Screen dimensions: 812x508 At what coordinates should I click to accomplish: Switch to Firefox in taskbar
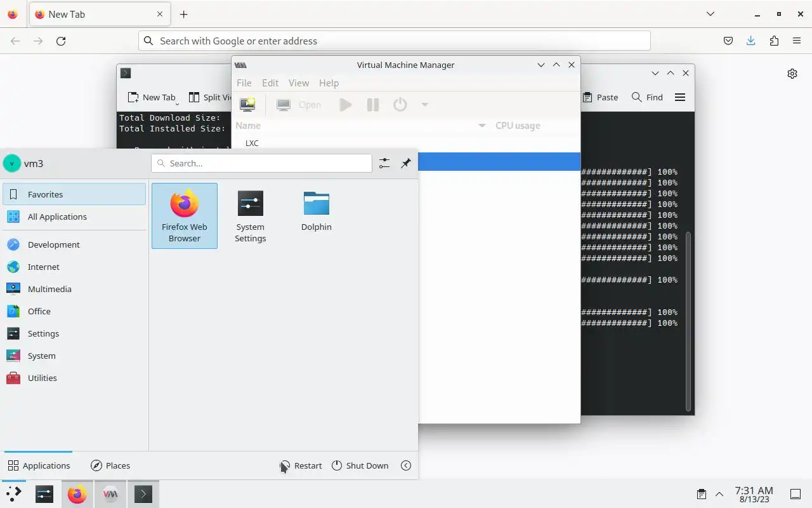click(x=77, y=494)
